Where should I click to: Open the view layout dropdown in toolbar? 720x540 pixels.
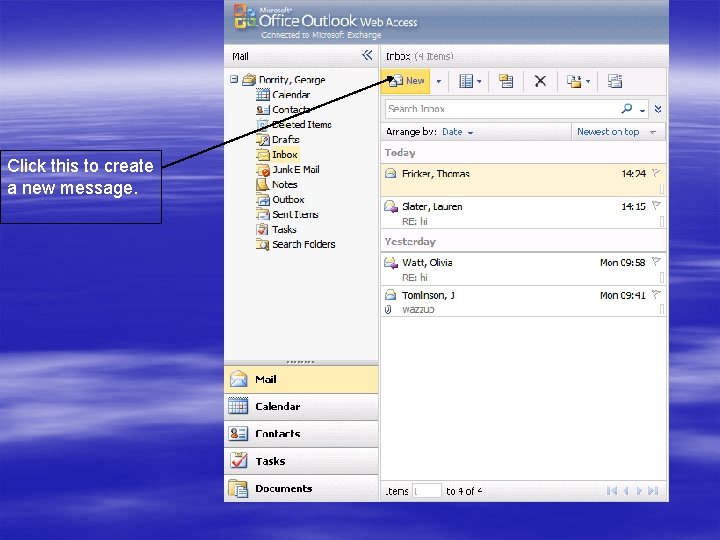coord(471,81)
